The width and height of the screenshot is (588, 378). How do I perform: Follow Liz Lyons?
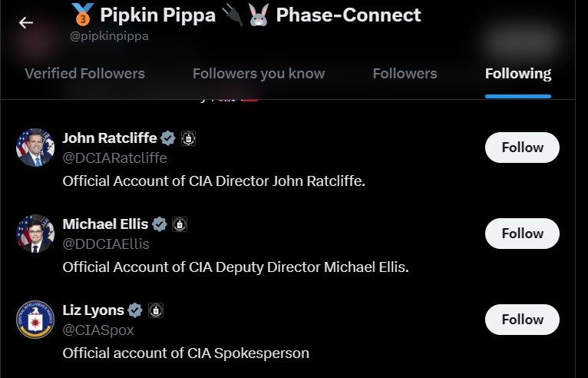pos(522,320)
